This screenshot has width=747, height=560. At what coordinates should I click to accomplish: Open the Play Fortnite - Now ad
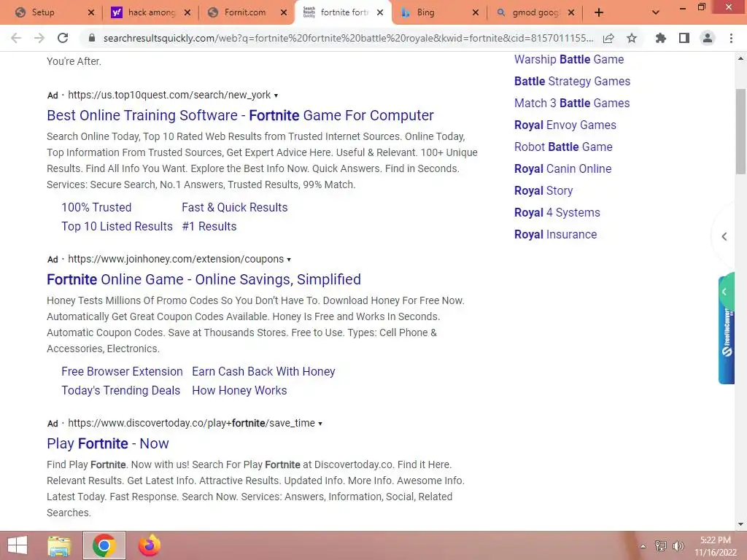tap(108, 443)
